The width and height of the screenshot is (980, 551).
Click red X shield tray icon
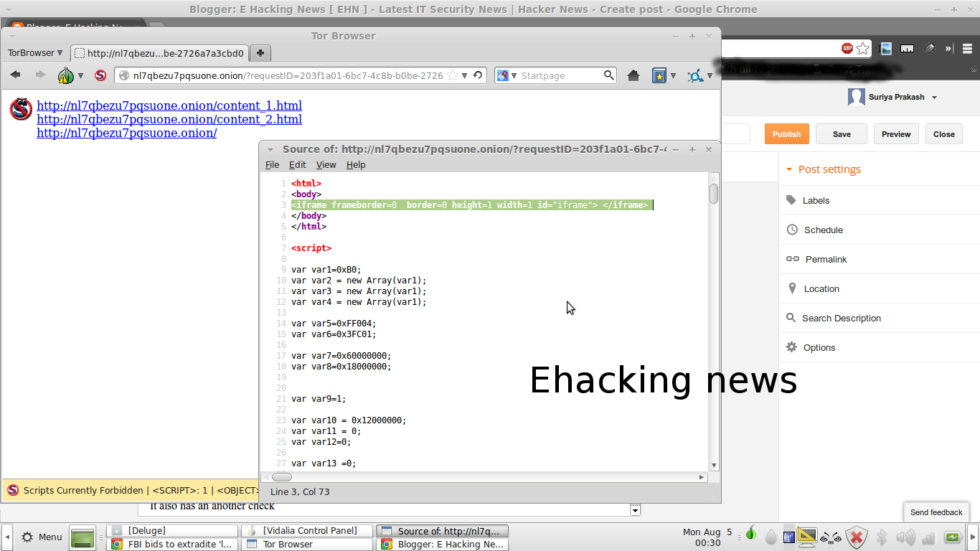856,537
